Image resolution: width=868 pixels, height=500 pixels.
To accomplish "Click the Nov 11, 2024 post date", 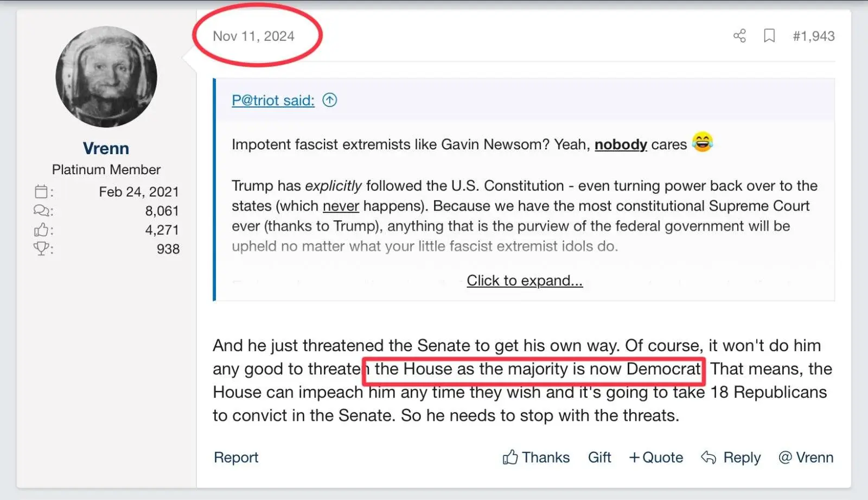I will (253, 36).
